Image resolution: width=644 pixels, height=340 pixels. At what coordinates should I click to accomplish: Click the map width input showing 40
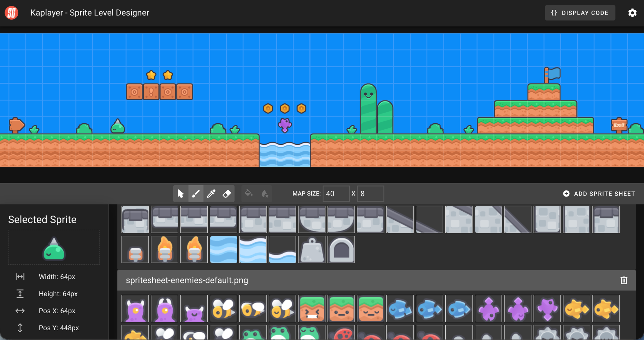click(336, 193)
